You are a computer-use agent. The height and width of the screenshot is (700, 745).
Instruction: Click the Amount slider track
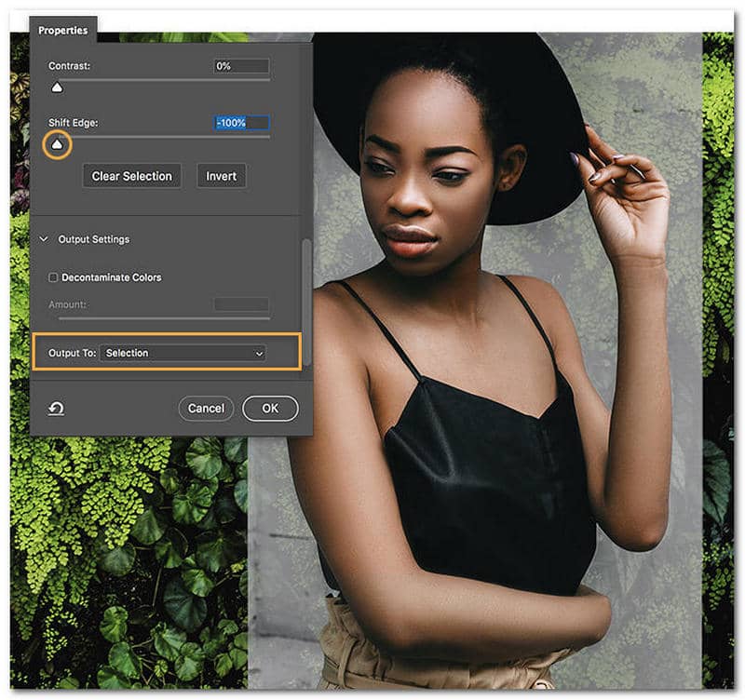click(x=164, y=318)
